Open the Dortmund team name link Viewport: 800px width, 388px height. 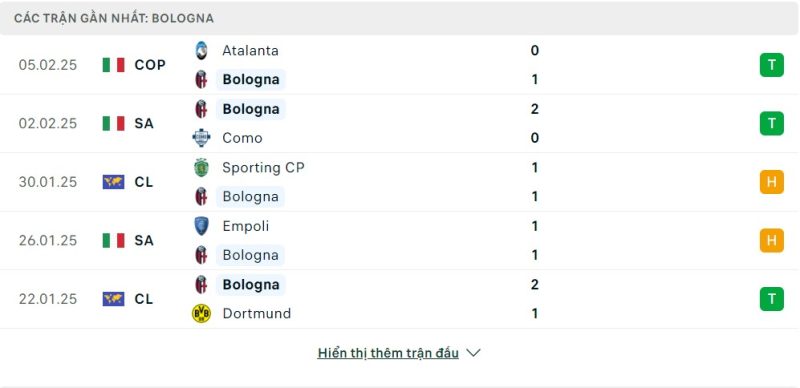257,313
